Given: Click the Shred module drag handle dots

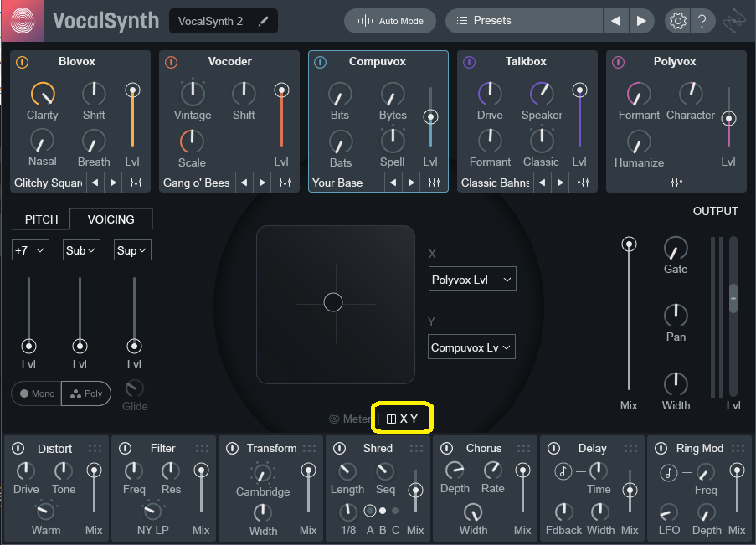Looking at the screenshot, I should click(416, 449).
